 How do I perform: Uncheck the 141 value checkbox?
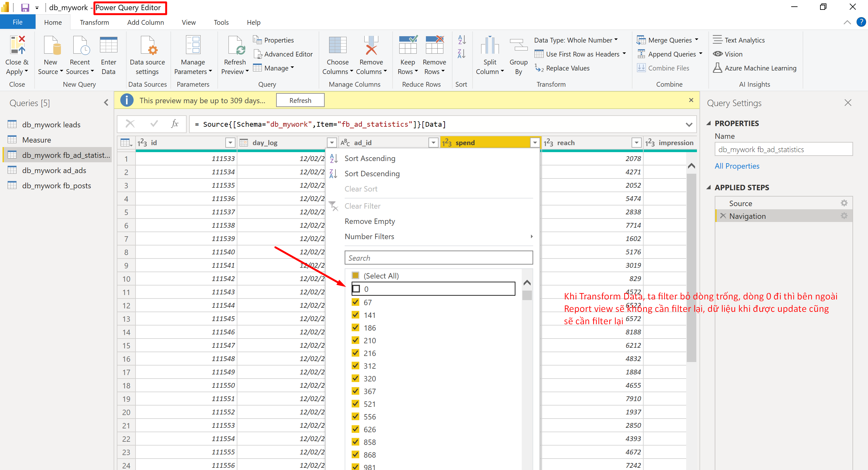tap(355, 315)
